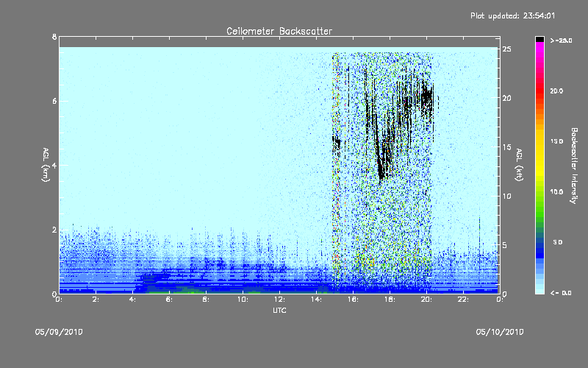Pick the magenta segment of the colorbar
Image resolution: width=588 pixels, height=368 pixels.
pos(539,49)
